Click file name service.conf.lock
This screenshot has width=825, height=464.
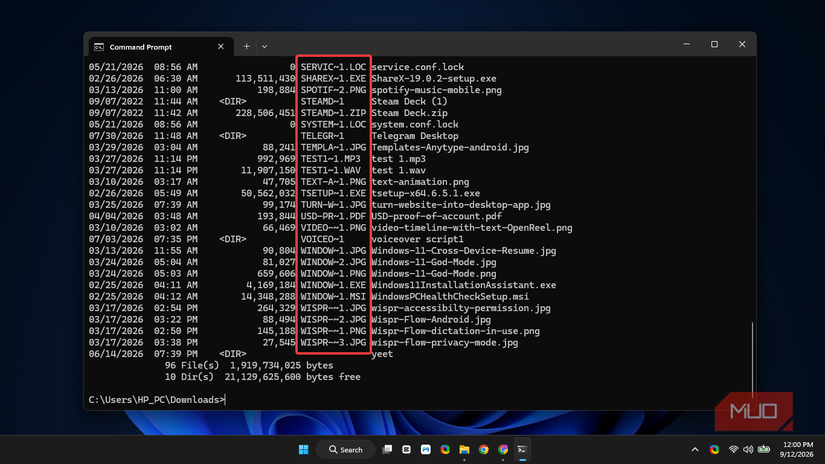pyautogui.click(x=418, y=67)
